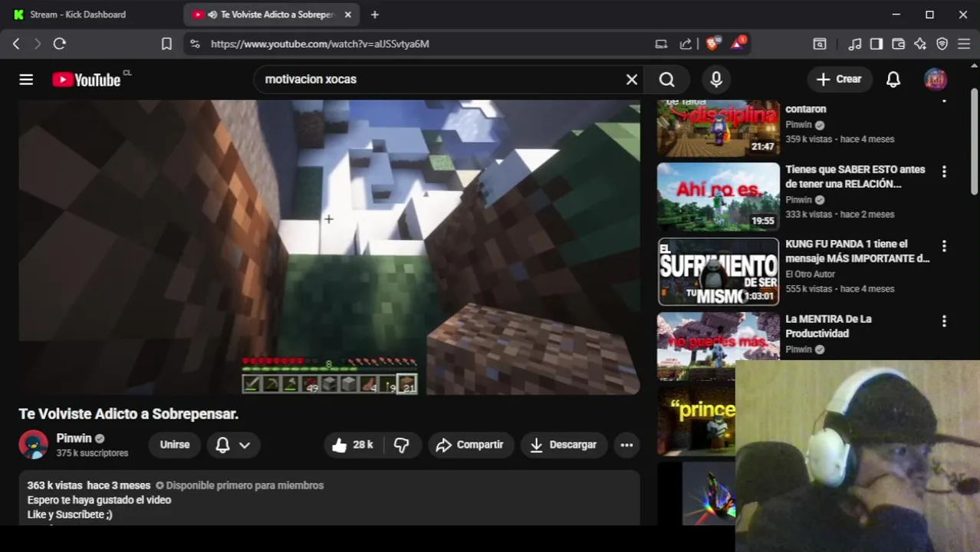Image resolution: width=980 pixels, height=552 pixels.
Task: Open options for 'Tienes que SABER ESTO' video
Action: (x=944, y=172)
